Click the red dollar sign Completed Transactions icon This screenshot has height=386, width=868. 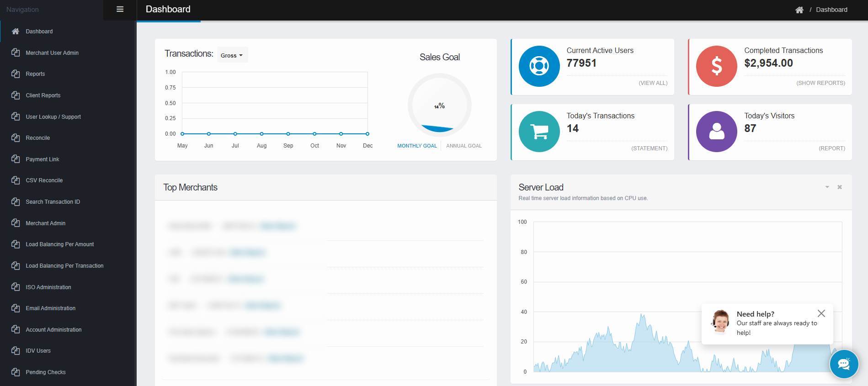716,66
